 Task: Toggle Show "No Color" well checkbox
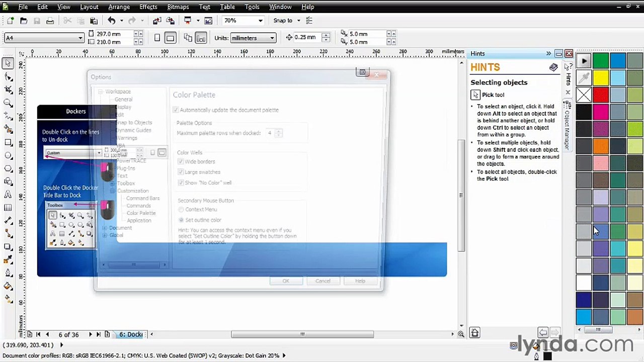tap(181, 183)
